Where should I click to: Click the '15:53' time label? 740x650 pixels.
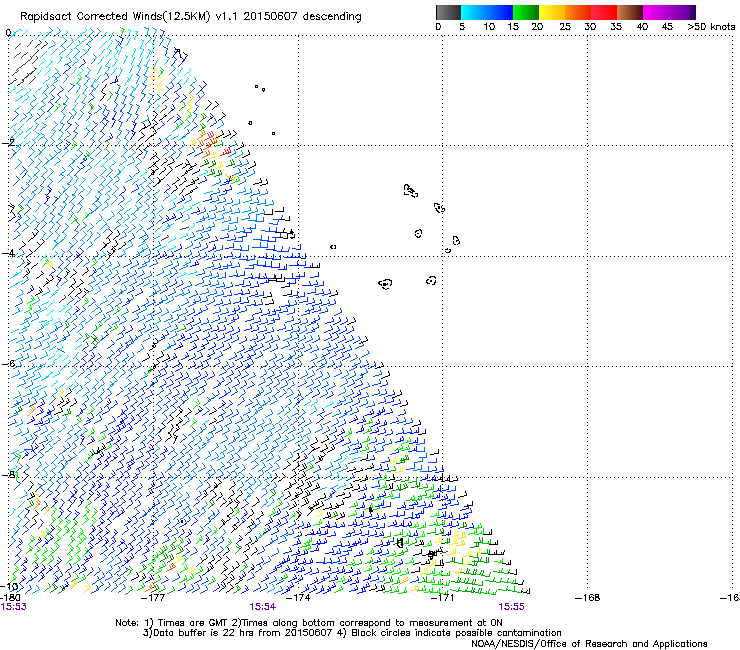[x=14, y=607]
